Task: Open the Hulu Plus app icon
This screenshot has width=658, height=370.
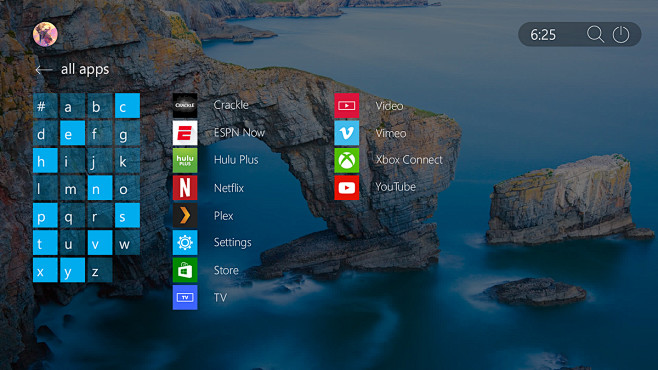Action: click(185, 160)
